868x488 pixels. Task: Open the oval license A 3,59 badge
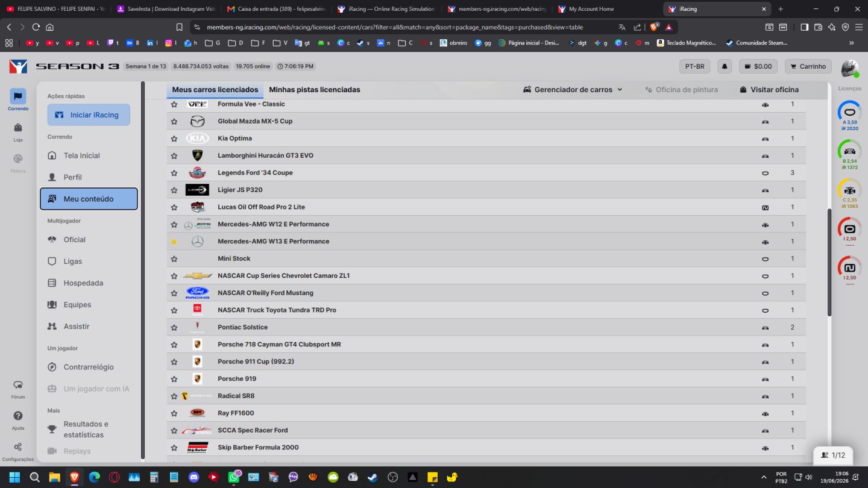pos(850,116)
